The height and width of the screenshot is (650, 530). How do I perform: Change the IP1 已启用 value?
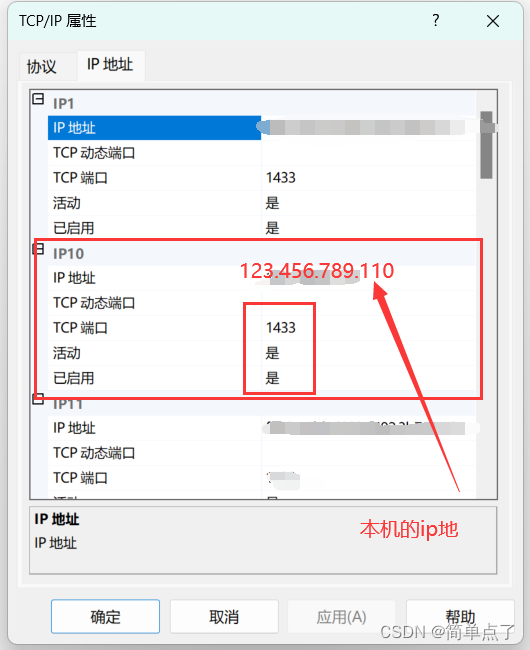coord(368,228)
